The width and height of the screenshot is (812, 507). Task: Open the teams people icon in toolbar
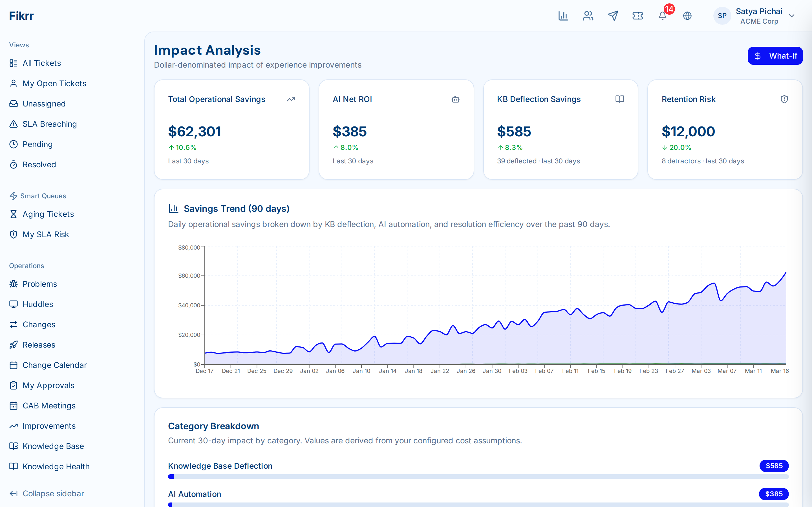pos(588,15)
